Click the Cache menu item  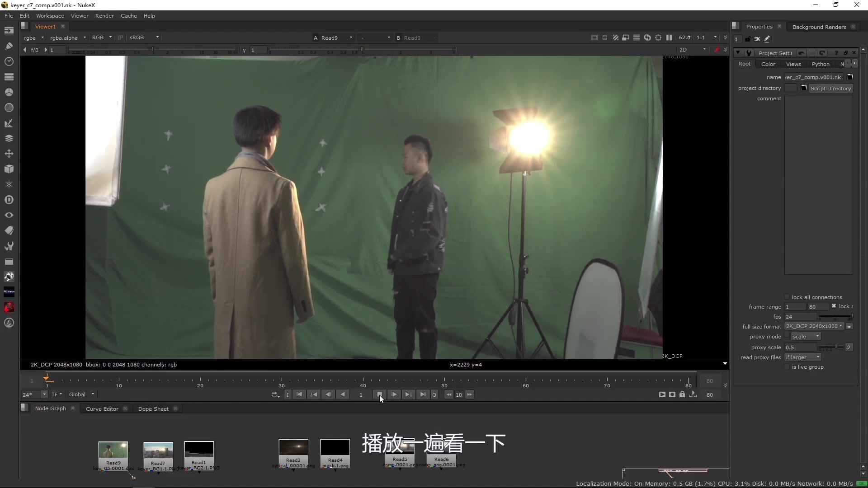coord(129,15)
